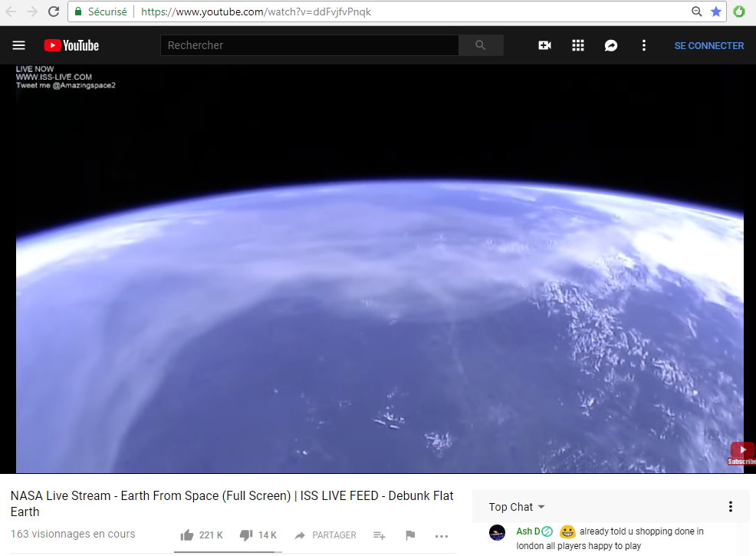Image resolution: width=756 pixels, height=556 pixels.
Task: Click the Sécurisé label in the address bar
Action: point(107,12)
